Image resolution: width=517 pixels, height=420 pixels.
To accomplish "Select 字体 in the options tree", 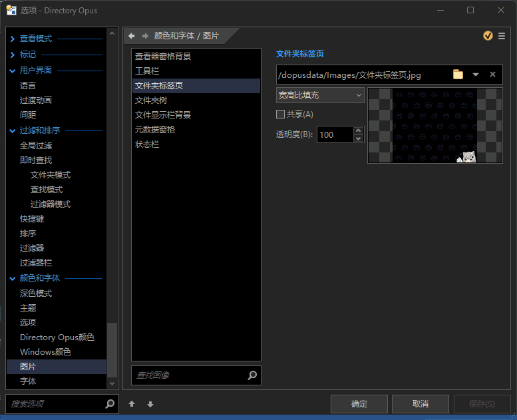I will click(x=28, y=381).
